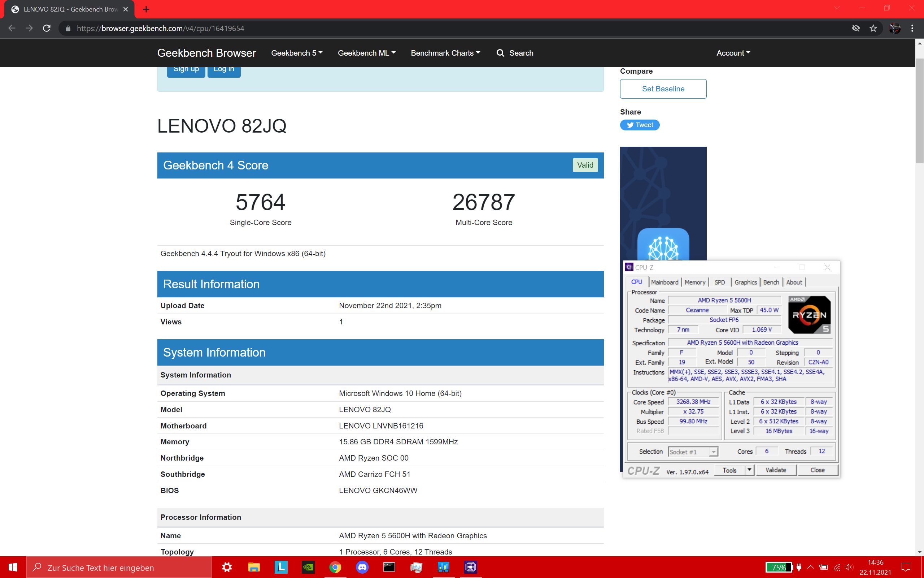Screen dimensions: 924x578
Task: Open the browser profile avatar
Action: (895, 28)
